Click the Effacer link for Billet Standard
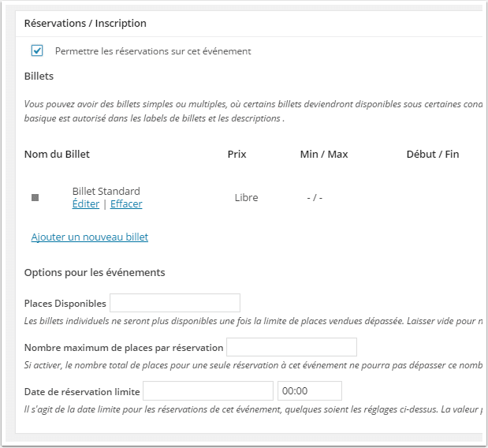 point(126,204)
